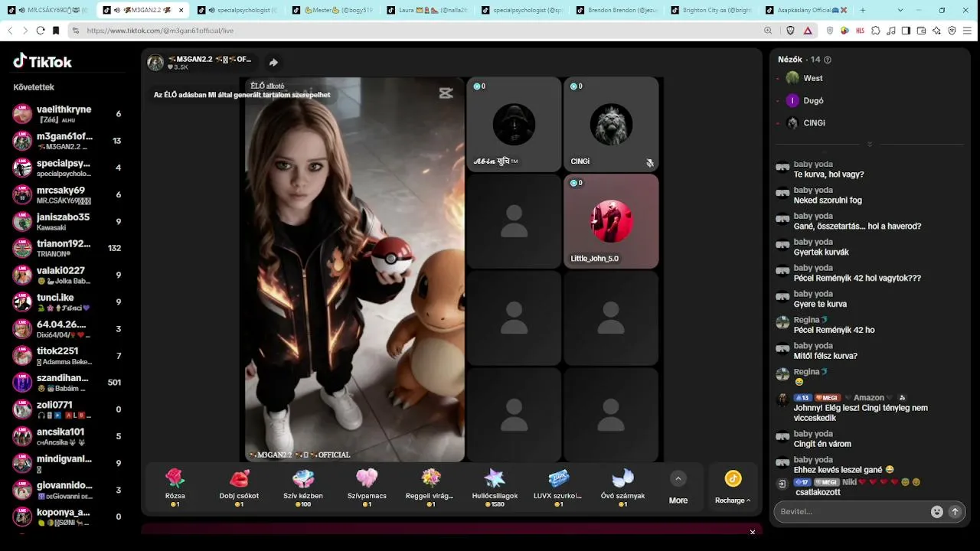Open the Recharge coin dropdown

[x=733, y=487]
